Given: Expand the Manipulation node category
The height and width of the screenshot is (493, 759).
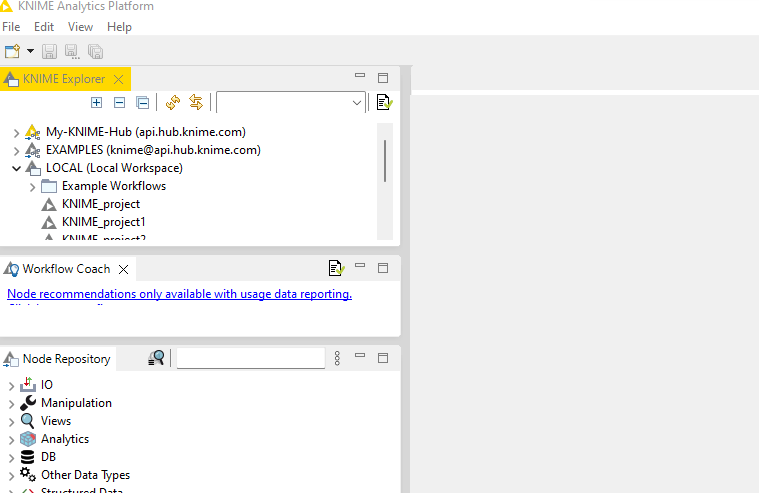Looking at the screenshot, I should (11, 404).
